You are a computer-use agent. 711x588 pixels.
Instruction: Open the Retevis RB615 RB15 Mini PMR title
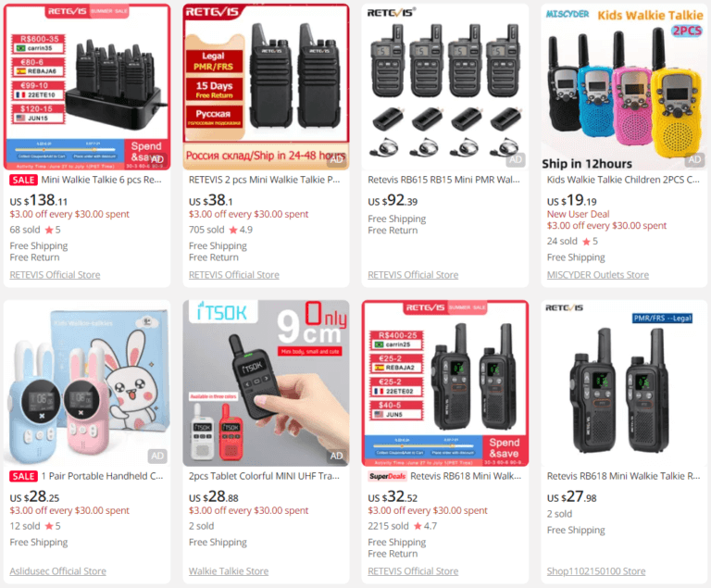coord(444,181)
